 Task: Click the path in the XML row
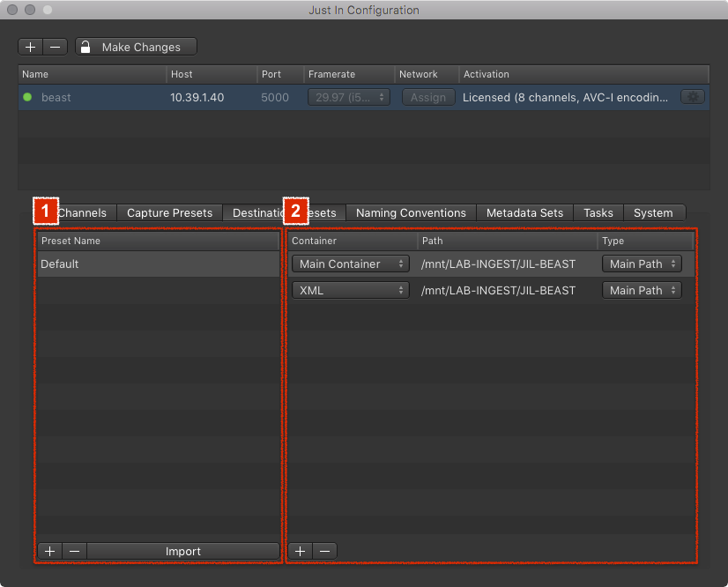(498, 290)
